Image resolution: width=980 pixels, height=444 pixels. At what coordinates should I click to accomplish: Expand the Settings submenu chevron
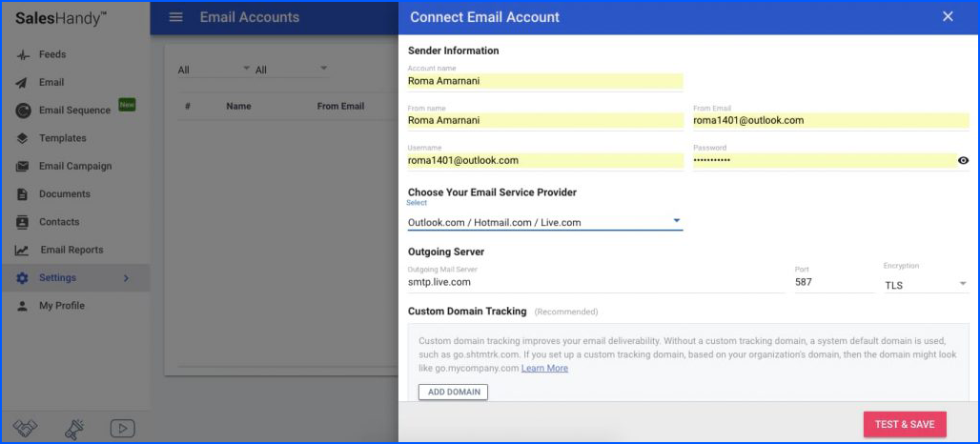(126, 278)
